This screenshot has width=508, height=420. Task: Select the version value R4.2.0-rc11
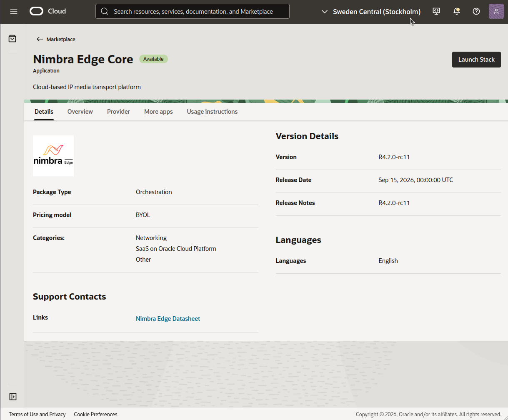(x=394, y=157)
